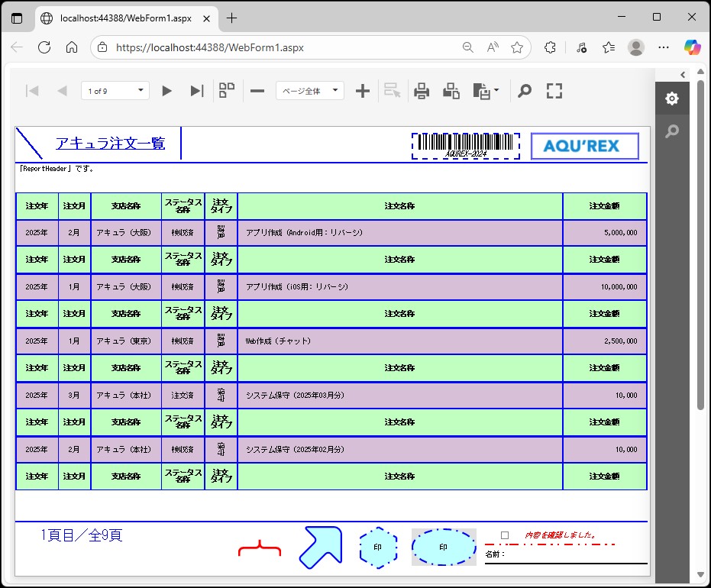Zoom out with the minus button
Screen dimensions: 711x588
[257, 91]
